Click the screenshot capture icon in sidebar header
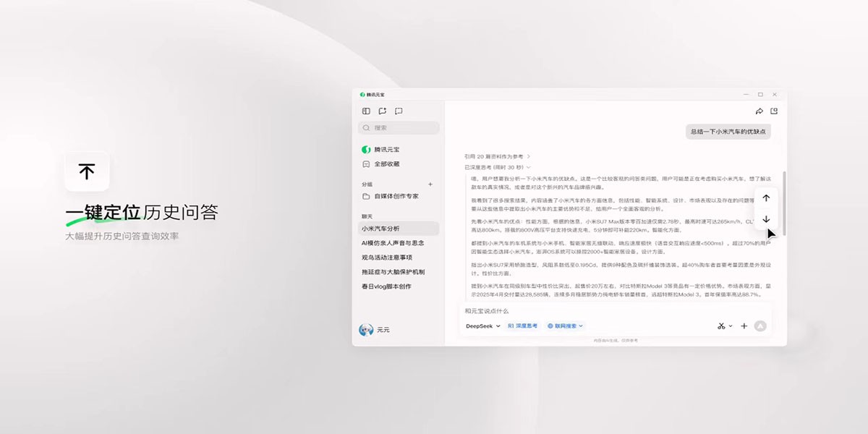Screen dimensions: 868x434 pyautogui.click(x=399, y=111)
